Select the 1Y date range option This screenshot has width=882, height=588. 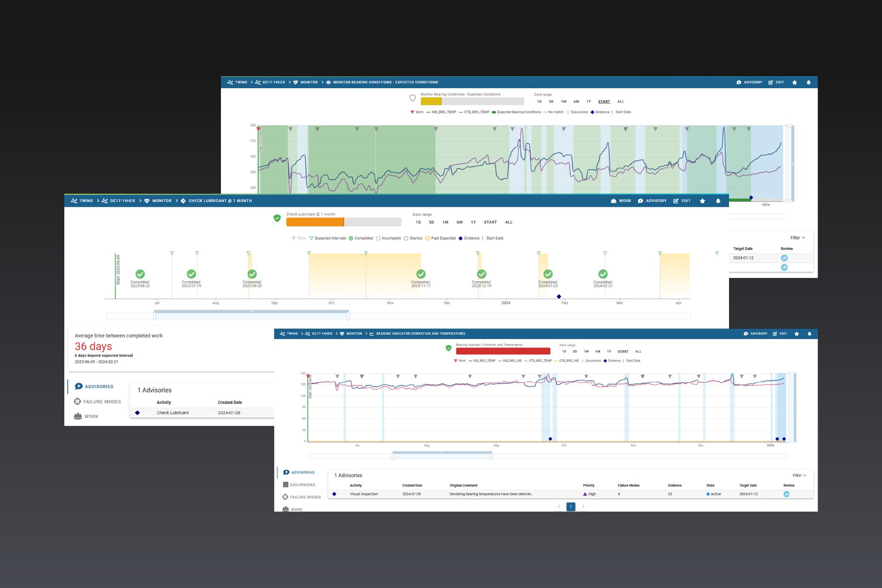point(609,351)
